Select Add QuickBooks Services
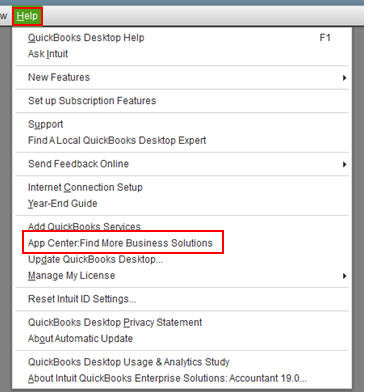The width and height of the screenshot is (370, 392). 182,227
